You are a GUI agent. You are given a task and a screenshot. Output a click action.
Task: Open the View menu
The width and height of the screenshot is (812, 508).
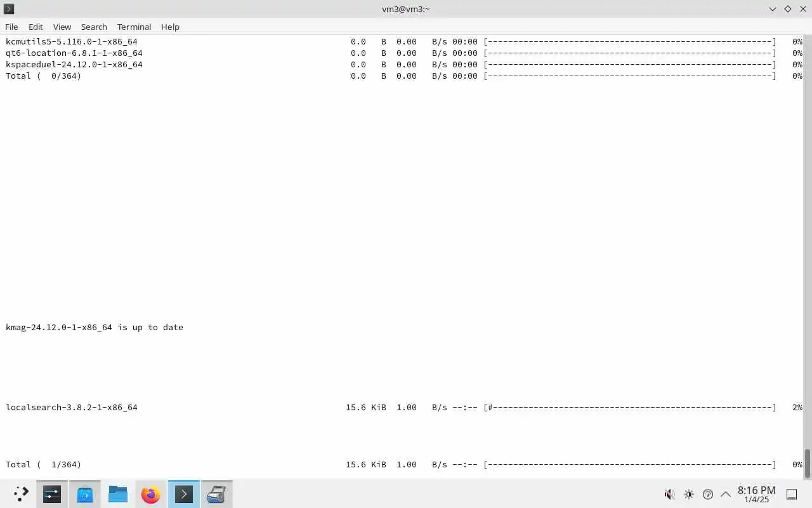click(x=62, y=27)
